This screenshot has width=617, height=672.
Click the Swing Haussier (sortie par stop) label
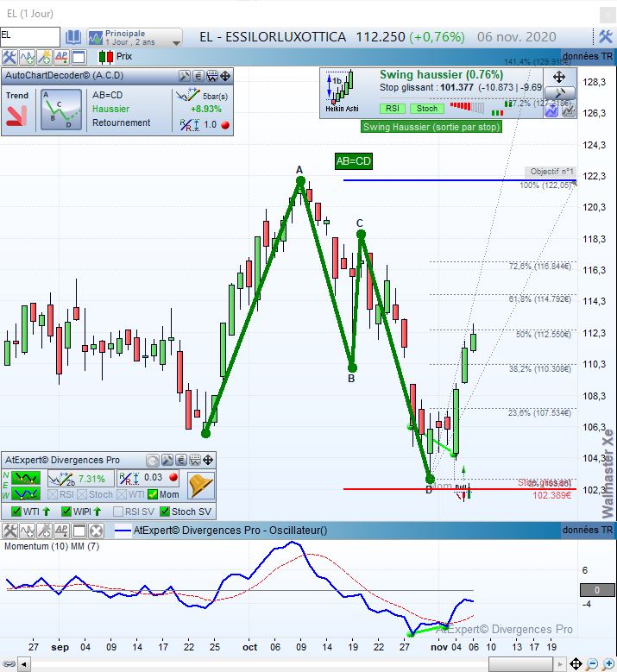click(x=431, y=127)
